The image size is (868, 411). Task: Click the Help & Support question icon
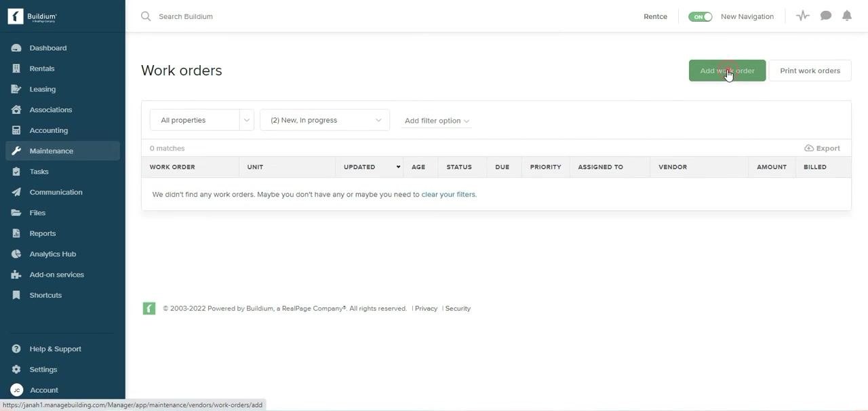tap(16, 349)
